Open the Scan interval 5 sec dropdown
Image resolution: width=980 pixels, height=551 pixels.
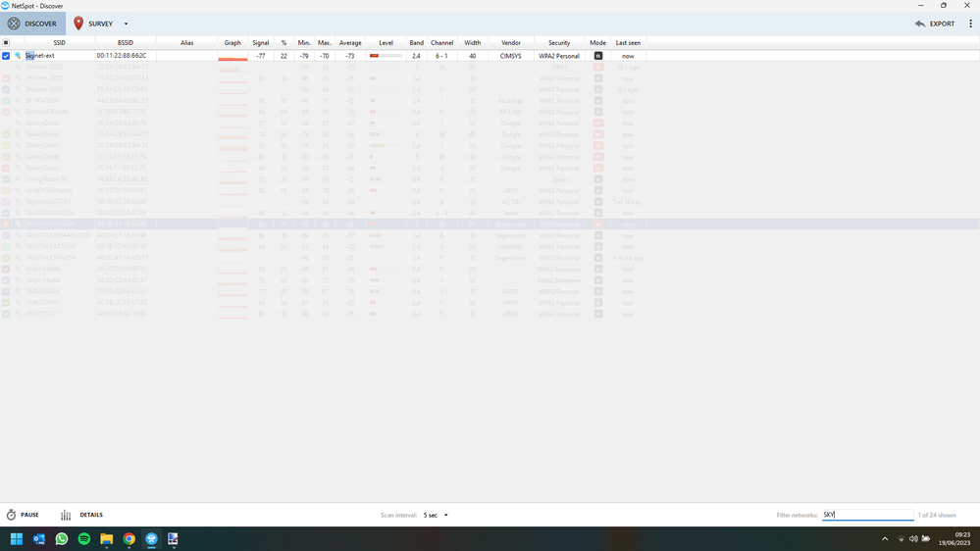(436, 515)
